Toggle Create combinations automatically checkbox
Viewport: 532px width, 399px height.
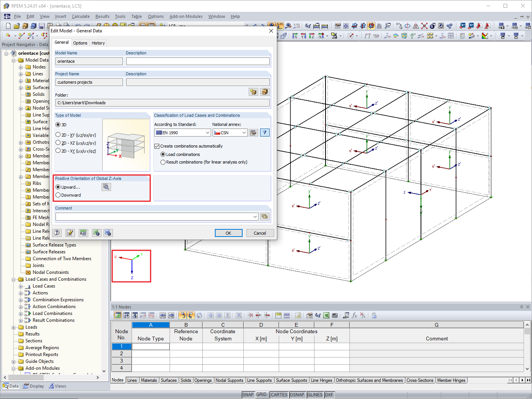[x=157, y=146]
